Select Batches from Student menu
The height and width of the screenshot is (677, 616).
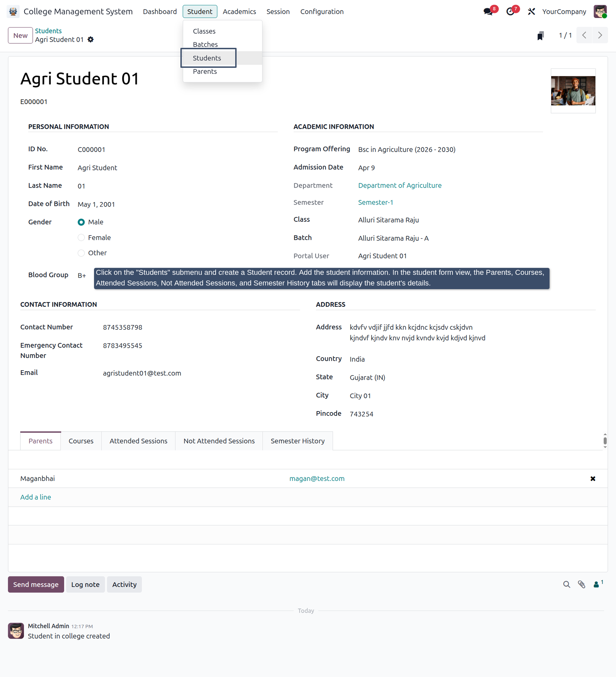tap(205, 45)
